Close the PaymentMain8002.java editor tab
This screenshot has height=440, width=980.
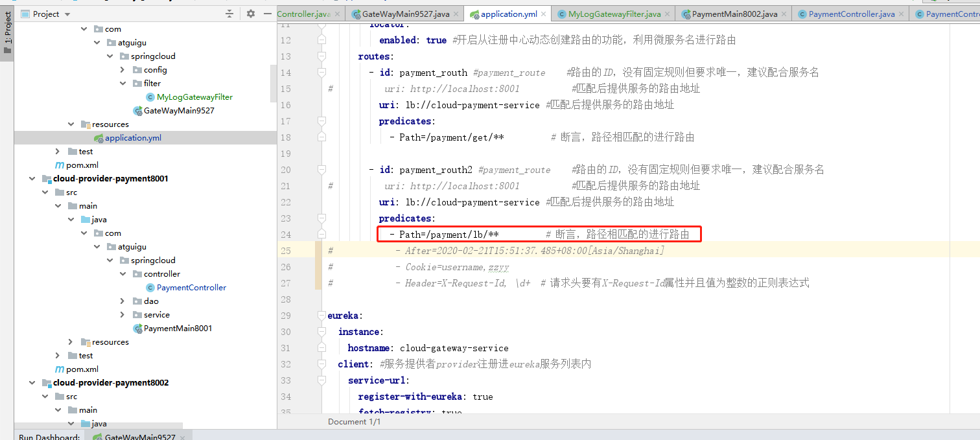click(x=784, y=14)
